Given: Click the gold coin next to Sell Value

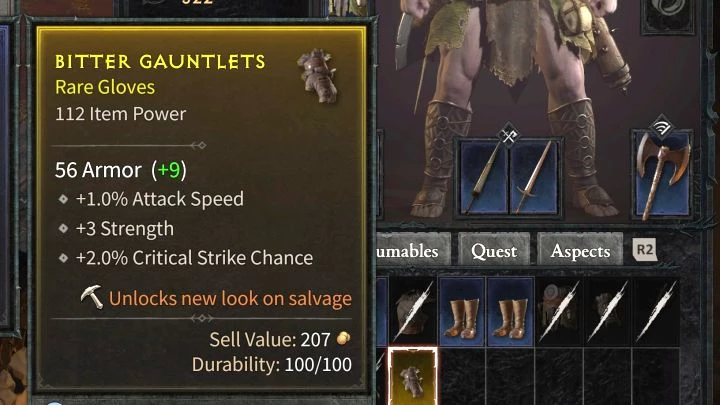Looking at the screenshot, I should 343,339.
